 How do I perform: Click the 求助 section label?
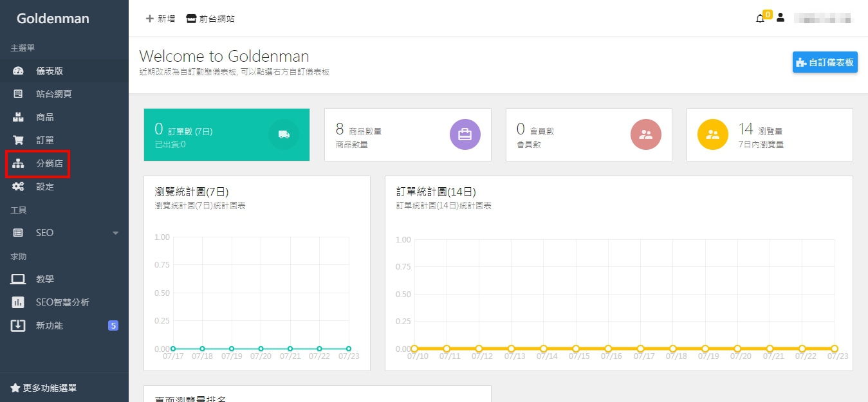coord(19,257)
